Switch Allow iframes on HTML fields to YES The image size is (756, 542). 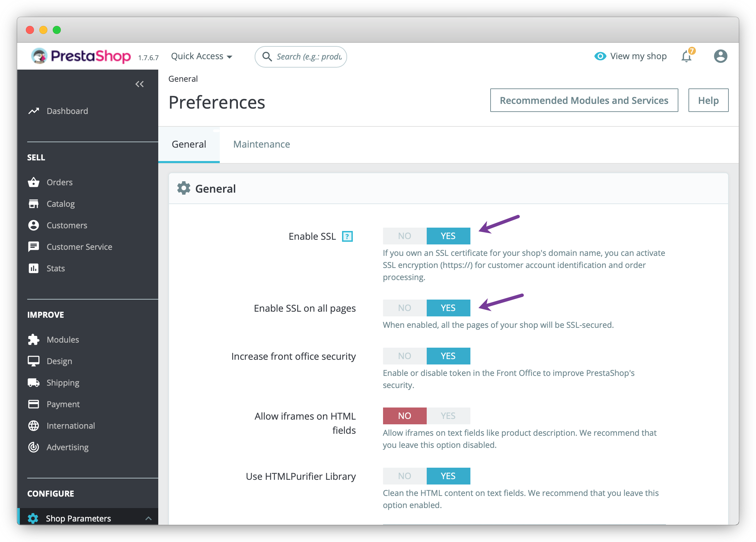pos(448,416)
